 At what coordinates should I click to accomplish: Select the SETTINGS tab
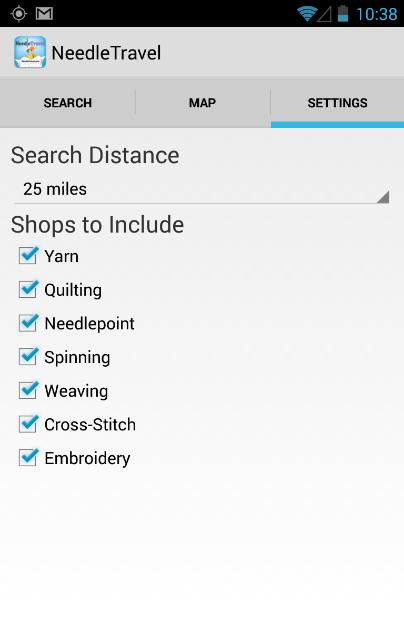point(337,103)
